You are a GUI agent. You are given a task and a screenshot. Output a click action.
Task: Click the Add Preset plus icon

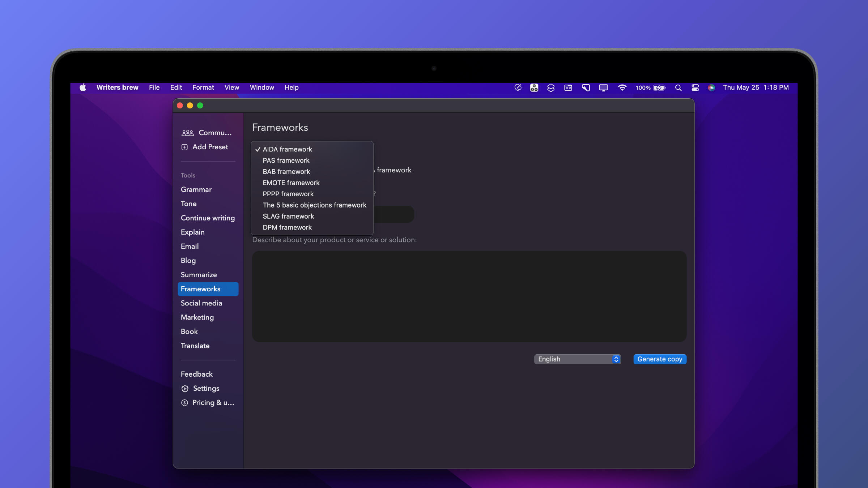(184, 147)
